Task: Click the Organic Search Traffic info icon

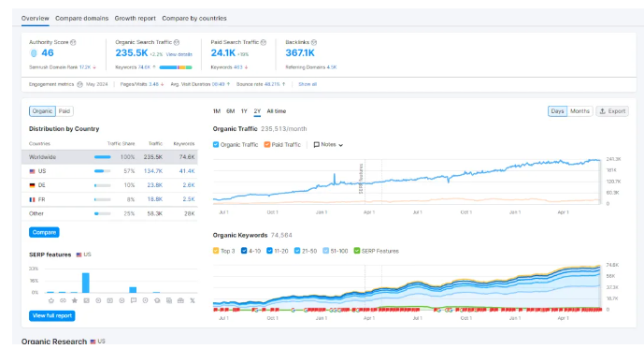Action: point(177,42)
